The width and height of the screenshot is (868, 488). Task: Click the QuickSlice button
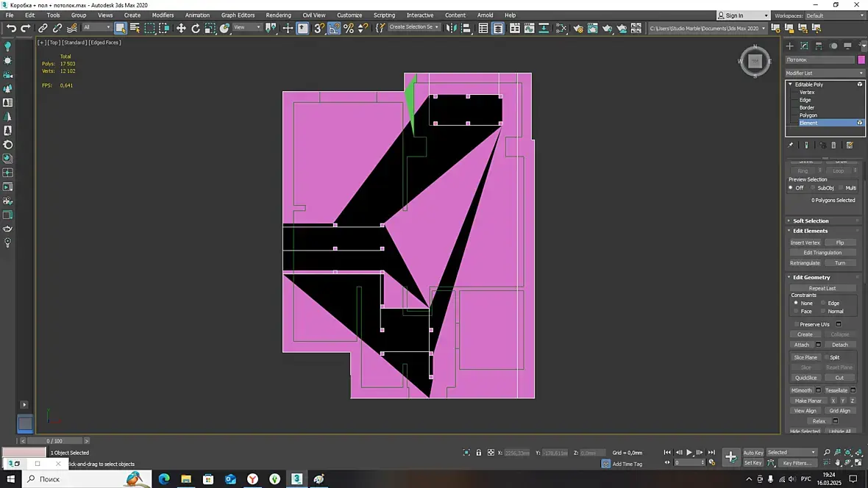point(805,378)
